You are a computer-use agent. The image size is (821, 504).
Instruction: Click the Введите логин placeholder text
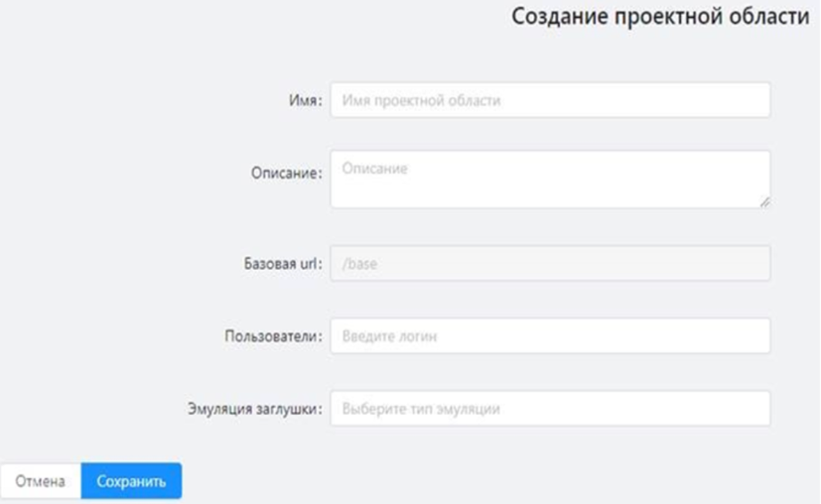(389, 336)
